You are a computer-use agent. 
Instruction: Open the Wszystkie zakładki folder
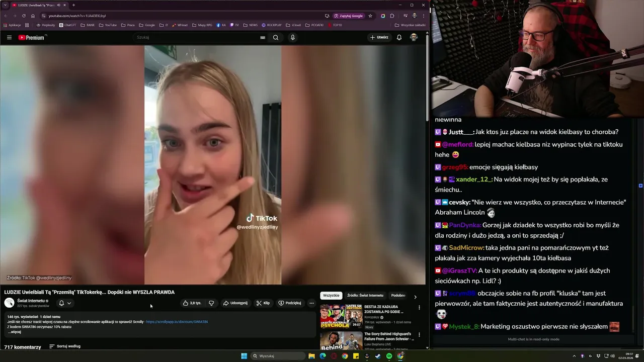410,25
